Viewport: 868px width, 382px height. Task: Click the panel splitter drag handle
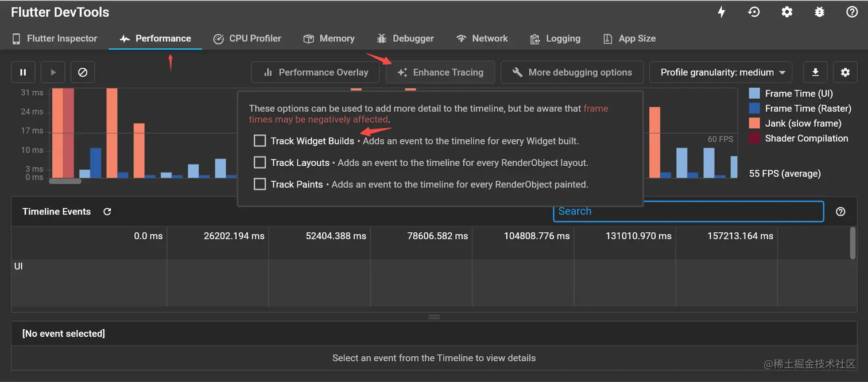(x=434, y=317)
